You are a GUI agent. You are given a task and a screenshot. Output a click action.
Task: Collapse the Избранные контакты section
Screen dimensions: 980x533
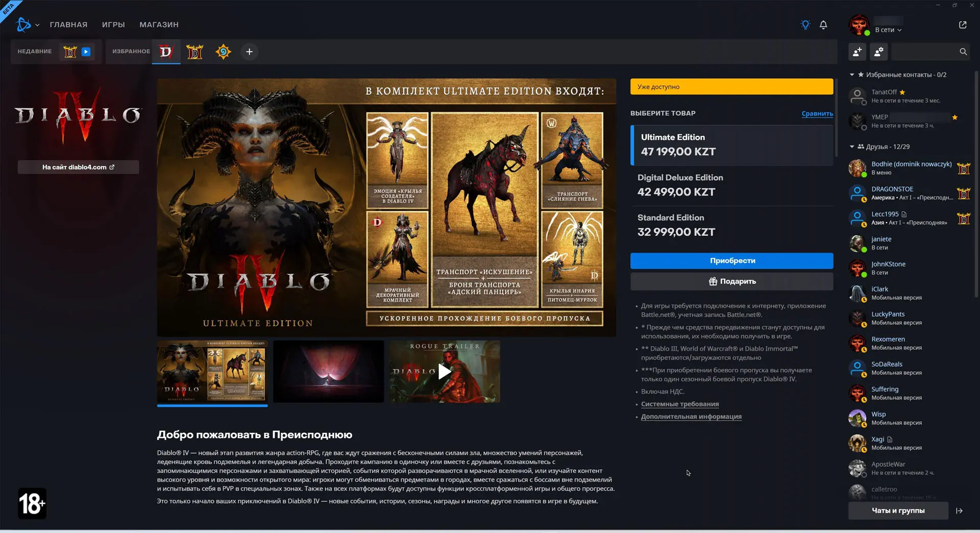pyautogui.click(x=852, y=75)
